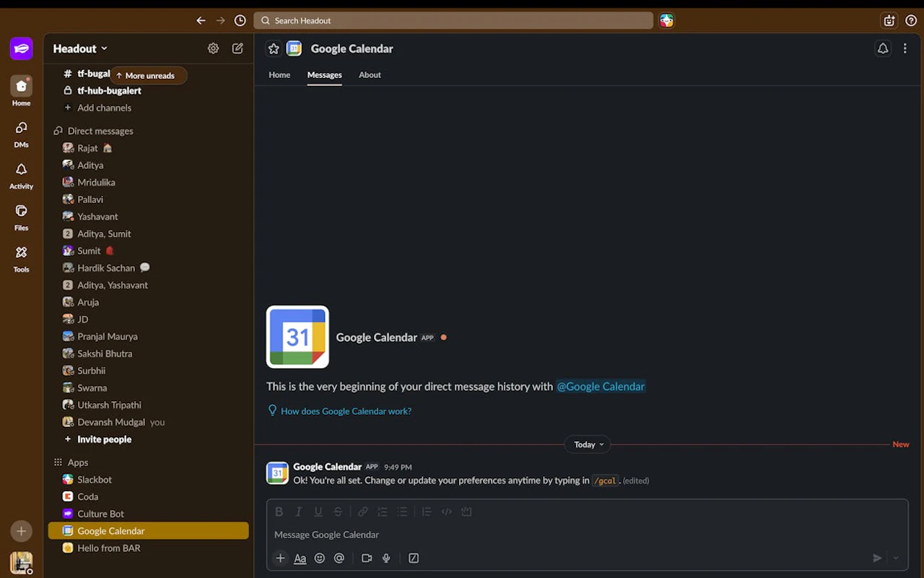Image resolution: width=924 pixels, height=578 pixels.
Task: Click the round plus button in the left rail
Action: point(22,531)
